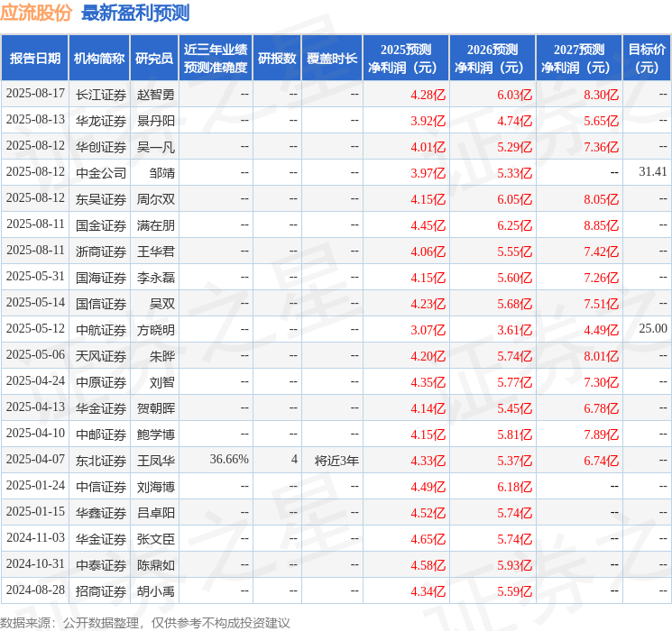
Task: Click target price 25.00
Action: (x=653, y=328)
